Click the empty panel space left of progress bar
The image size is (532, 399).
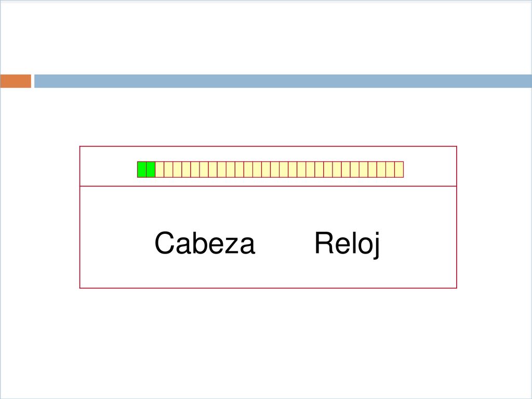click(x=109, y=166)
